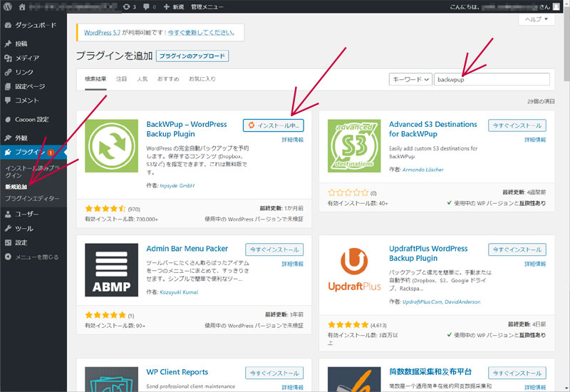This screenshot has width=570, height=392.
Task: Click the WordPress 5.7 link
Action: 102,32
